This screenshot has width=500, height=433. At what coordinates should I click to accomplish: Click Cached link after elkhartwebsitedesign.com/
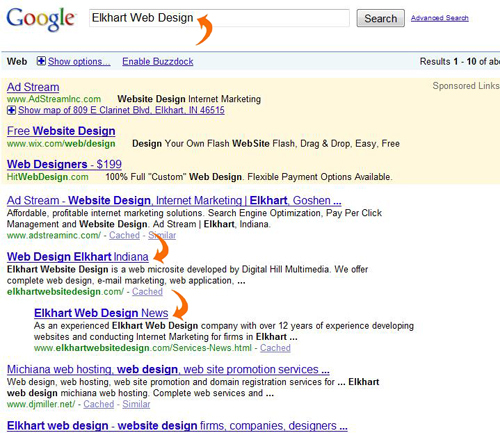[x=147, y=291]
